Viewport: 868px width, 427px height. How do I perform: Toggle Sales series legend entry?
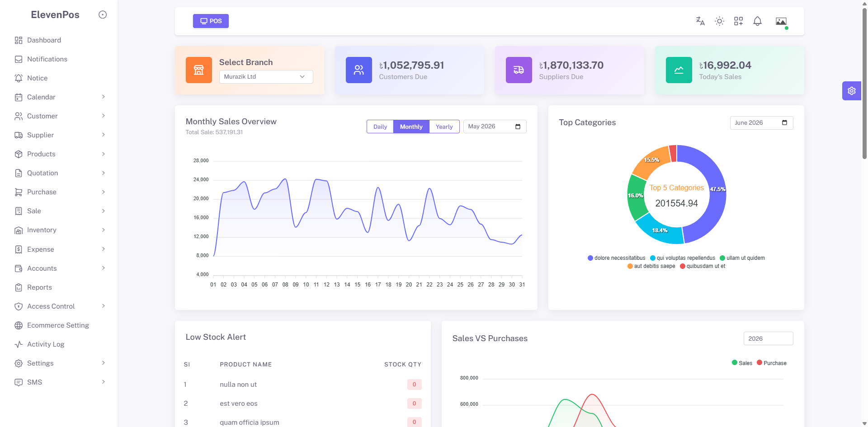[742, 363]
